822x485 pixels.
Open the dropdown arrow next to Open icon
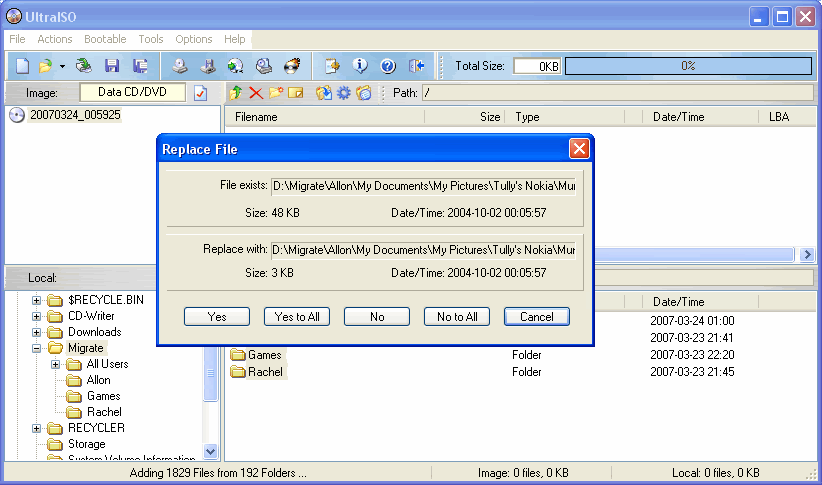pos(62,66)
